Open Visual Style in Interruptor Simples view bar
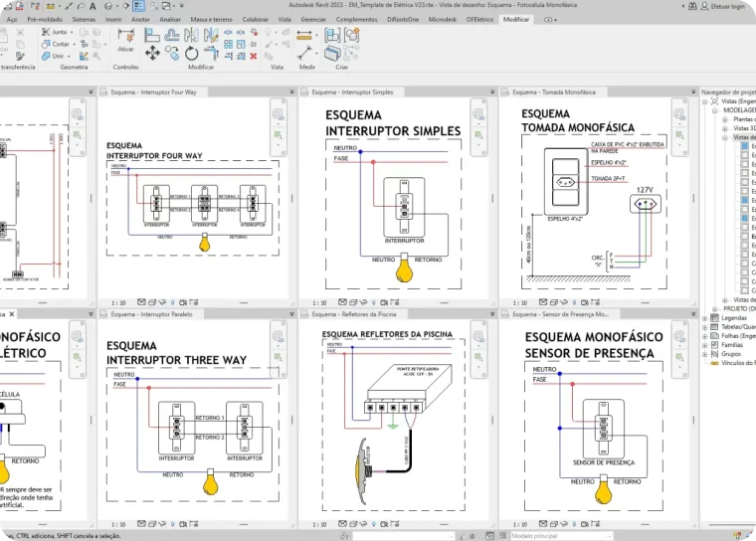This screenshot has height=541, width=756. [353, 302]
